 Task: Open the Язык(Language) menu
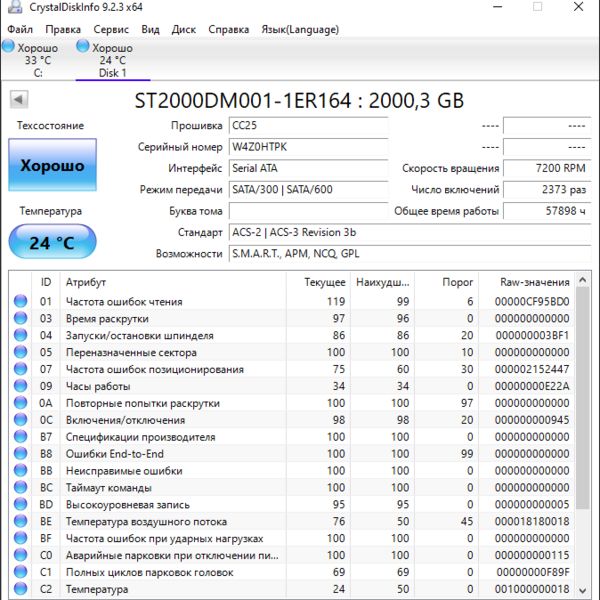coord(300,29)
